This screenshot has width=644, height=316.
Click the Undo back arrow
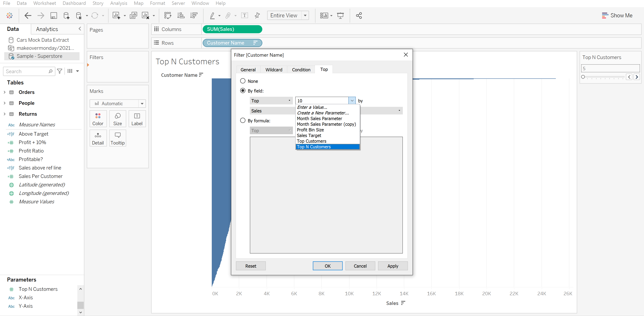(x=28, y=16)
